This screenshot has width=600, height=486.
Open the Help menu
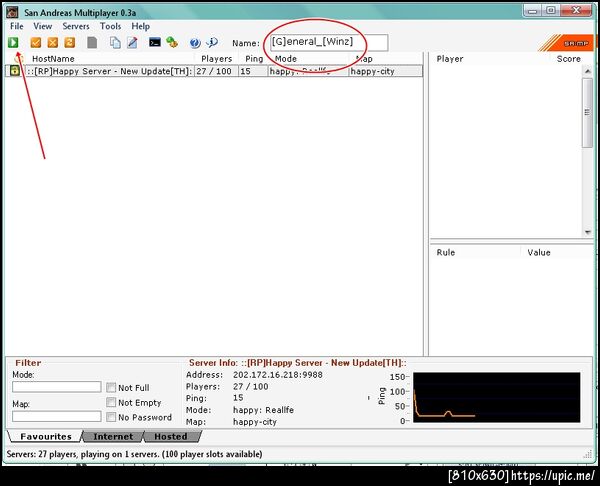pyautogui.click(x=140, y=26)
